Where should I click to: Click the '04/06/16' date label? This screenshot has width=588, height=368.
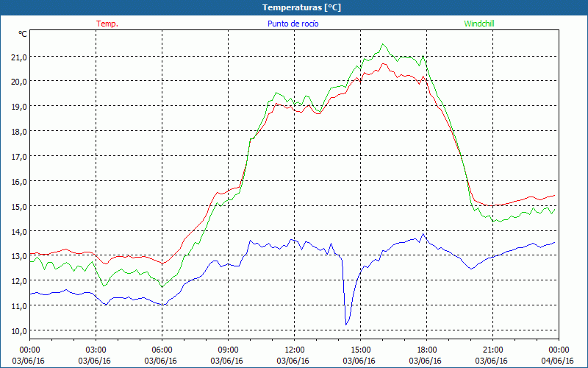[x=559, y=361]
